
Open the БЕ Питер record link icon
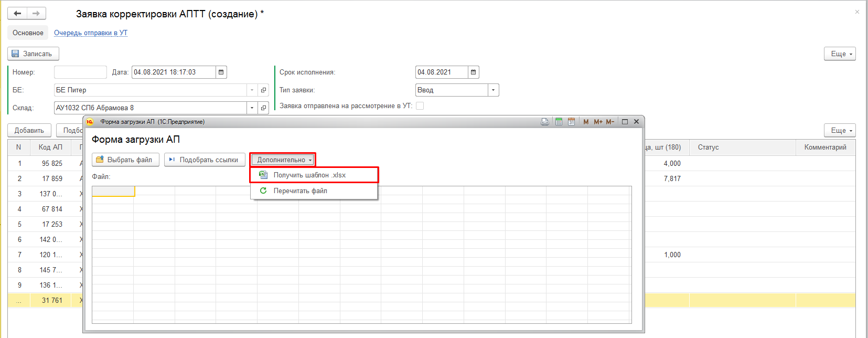[263, 90]
